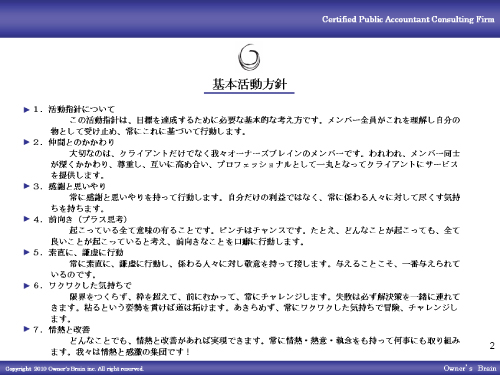Select header text Certified Public Accountant Consulting Firm

(408, 19)
